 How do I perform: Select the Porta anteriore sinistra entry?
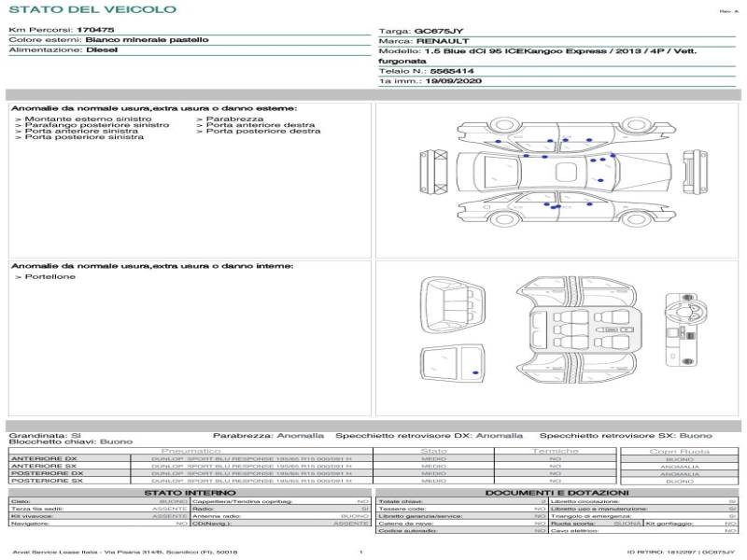(x=81, y=131)
